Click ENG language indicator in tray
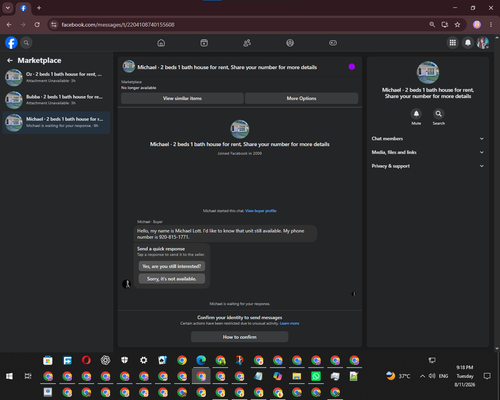The height and width of the screenshot is (400, 500). click(443, 376)
